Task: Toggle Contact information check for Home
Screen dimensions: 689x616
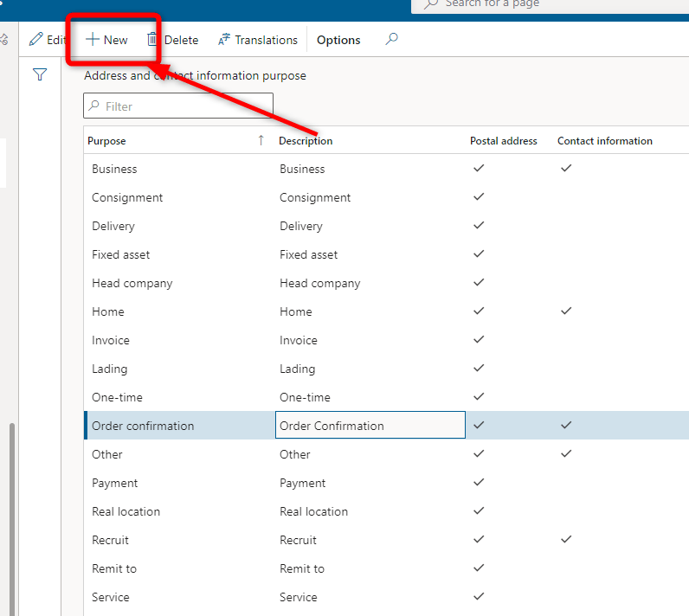Action: (x=566, y=311)
